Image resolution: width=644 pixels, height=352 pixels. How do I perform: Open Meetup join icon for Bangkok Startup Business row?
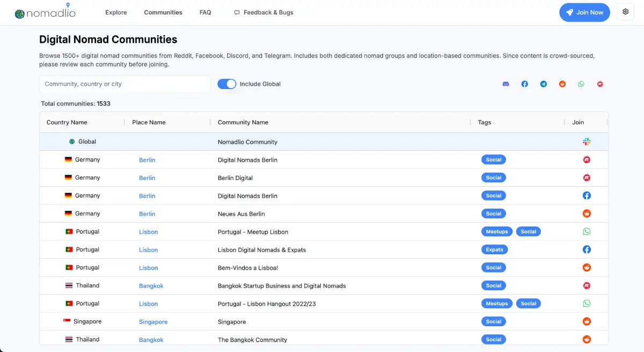pyautogui.click(x=587, y=285)
